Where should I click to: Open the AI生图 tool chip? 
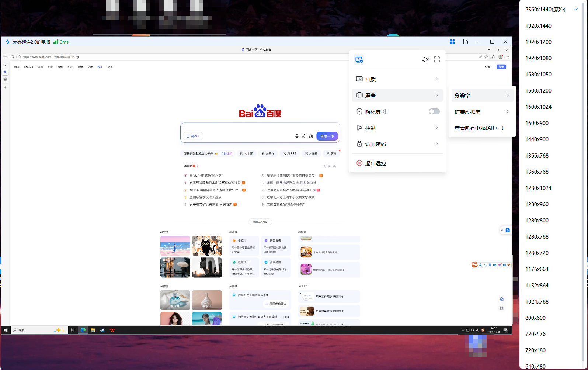coord(247,153)
